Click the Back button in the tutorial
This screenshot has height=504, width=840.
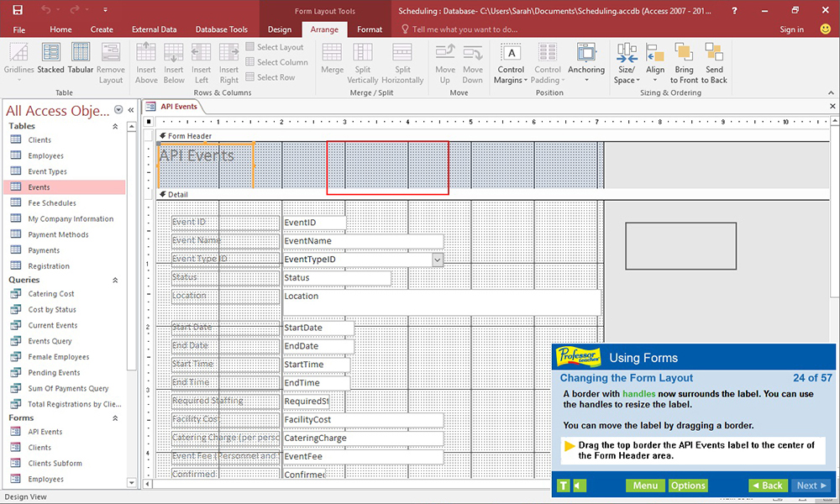[768, 486]
